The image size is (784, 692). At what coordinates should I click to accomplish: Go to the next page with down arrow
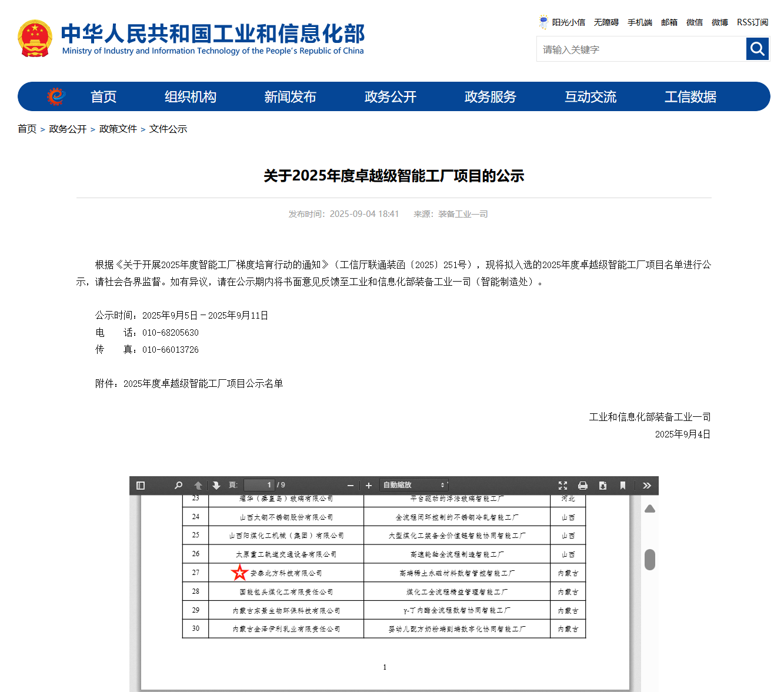[216, 485]
